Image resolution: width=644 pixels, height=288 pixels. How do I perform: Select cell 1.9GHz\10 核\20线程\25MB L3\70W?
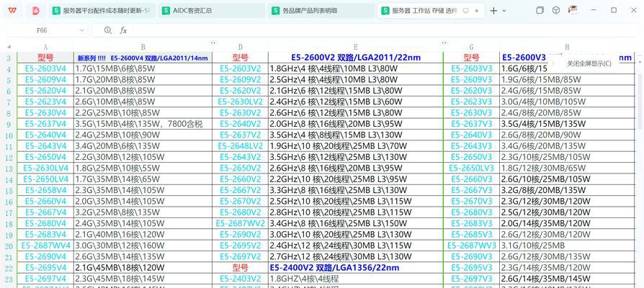tap(356, 146)
